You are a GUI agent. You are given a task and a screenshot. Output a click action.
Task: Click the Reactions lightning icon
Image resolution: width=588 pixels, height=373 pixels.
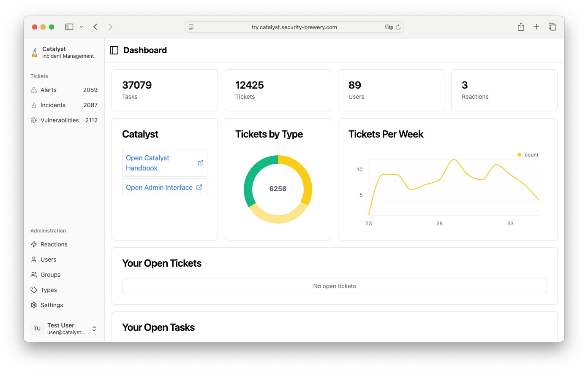click(33, 244)
